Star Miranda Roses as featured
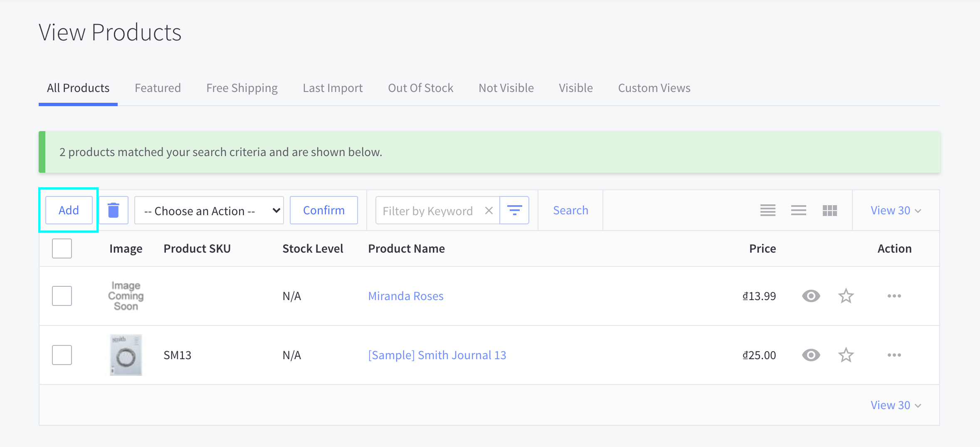Viewport: 980px width, 447px height. (846, 296)
